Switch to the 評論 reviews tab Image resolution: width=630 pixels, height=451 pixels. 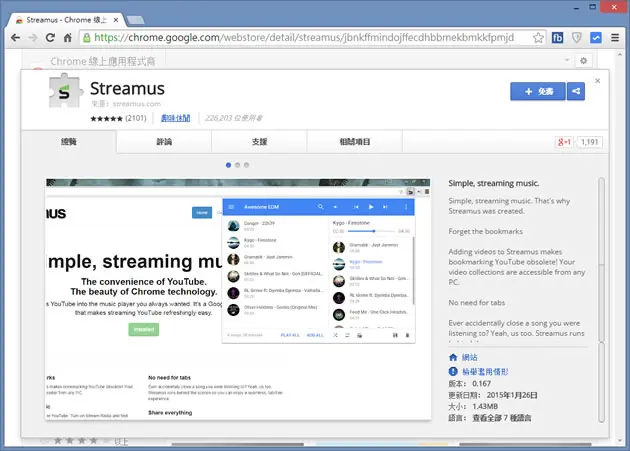(164, 141)
